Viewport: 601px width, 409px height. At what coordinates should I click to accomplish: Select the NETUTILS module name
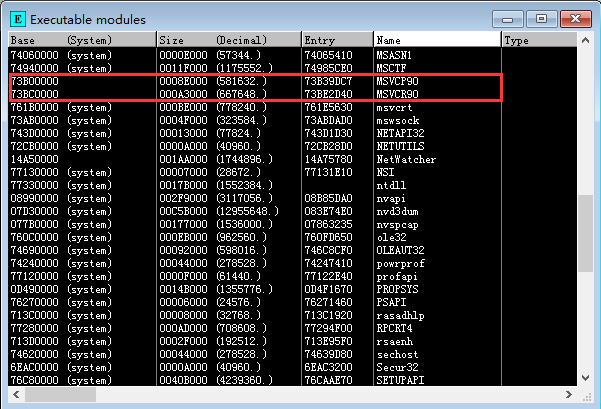(x=400, y=146)
